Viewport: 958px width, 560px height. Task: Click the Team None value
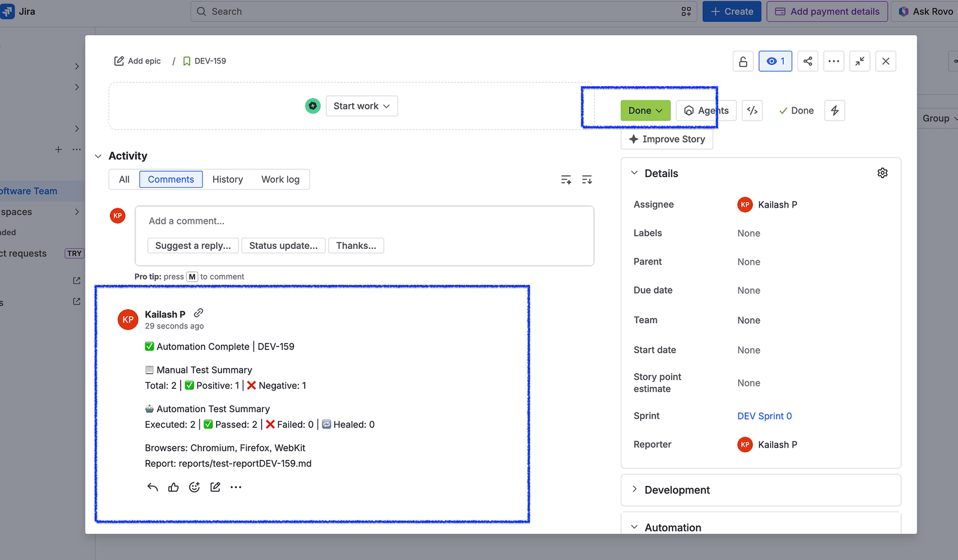tap(749, 320)
